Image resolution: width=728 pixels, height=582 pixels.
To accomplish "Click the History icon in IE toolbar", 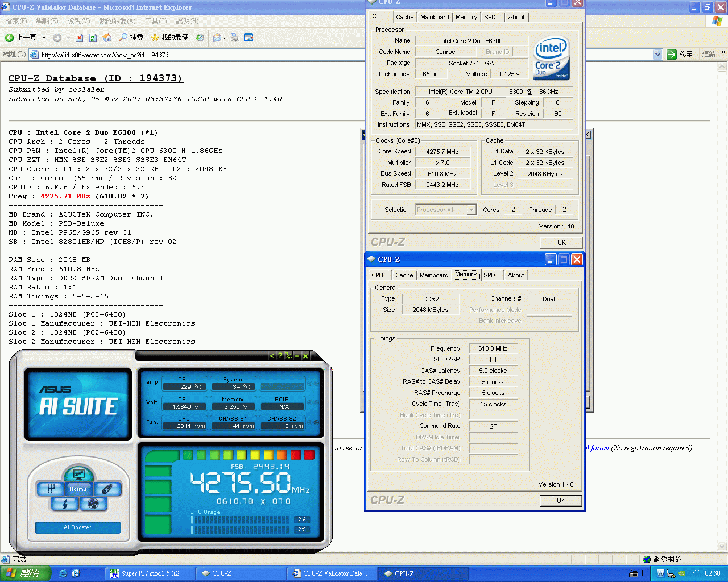I will pos(200,38).
